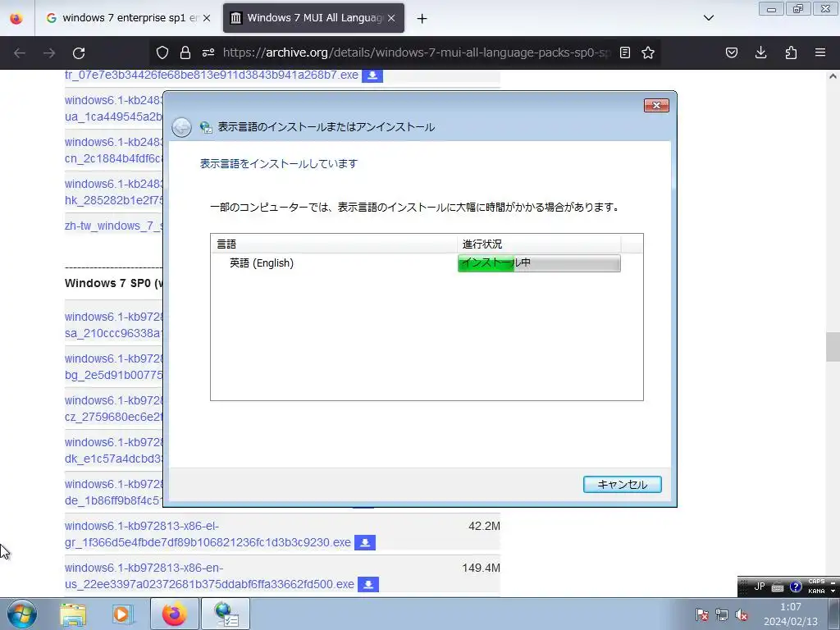
Task: Open the kb972813-x86-el-gr exe link
Action: 208,534
